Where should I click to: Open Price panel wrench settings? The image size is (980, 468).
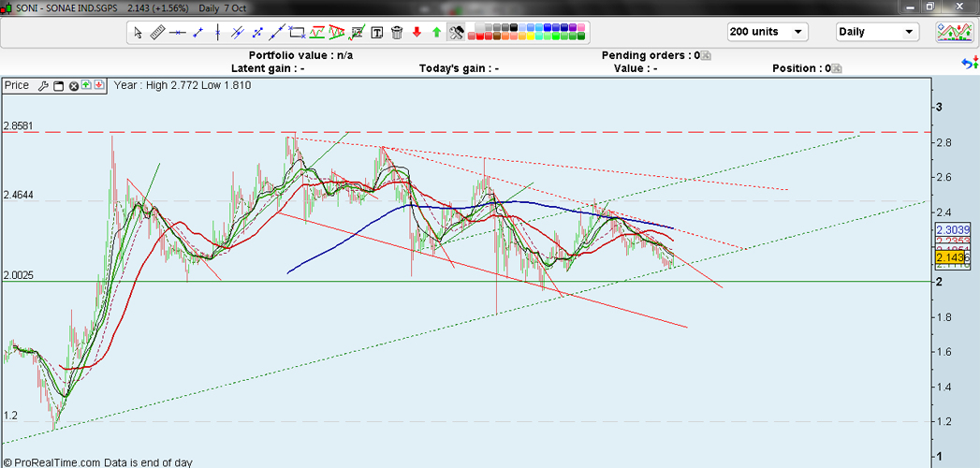click(x=43, y=86)
